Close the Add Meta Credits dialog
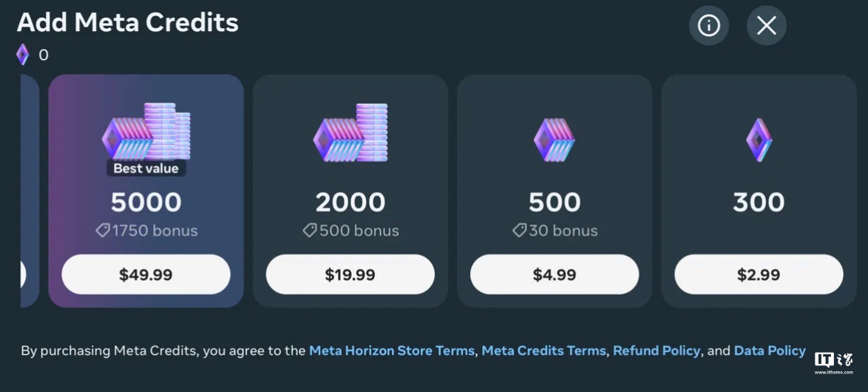 [766, 26]
